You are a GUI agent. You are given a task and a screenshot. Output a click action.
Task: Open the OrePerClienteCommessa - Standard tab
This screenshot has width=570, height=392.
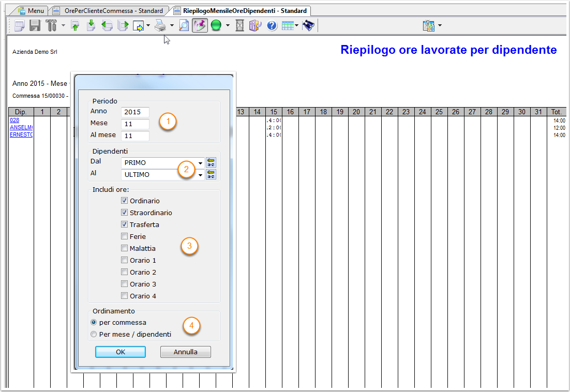coord(109,11)
